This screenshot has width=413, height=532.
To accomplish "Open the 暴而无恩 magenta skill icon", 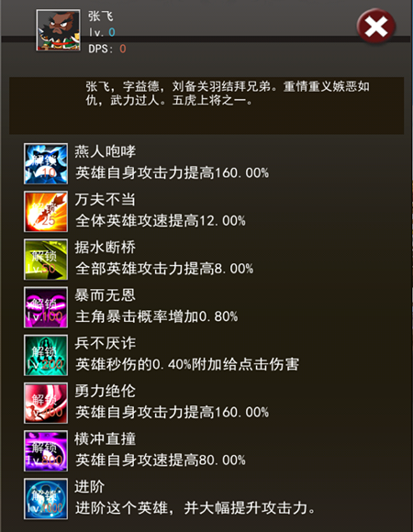I will pos(46,307).
